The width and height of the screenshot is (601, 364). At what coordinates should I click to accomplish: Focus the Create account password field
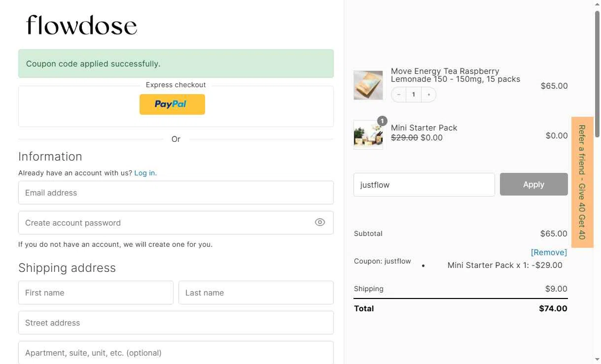(x=176, y=223)
